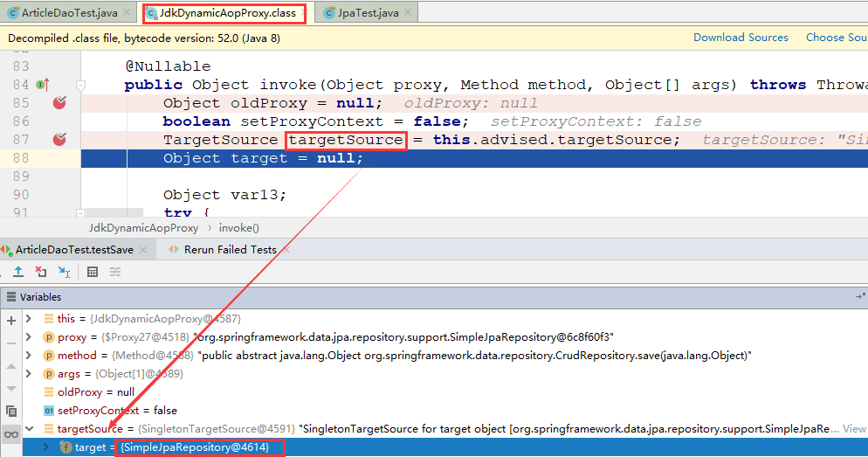Select the 'this = {JdkDynamicAopProxy@4587}' row
This screenshot has height=457, width=868.
445,319
